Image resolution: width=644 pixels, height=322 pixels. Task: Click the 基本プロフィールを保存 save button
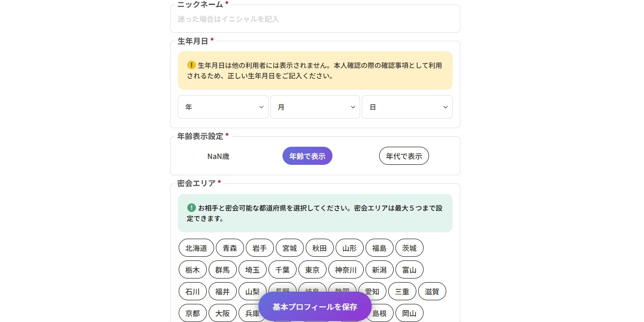point(315,307)
